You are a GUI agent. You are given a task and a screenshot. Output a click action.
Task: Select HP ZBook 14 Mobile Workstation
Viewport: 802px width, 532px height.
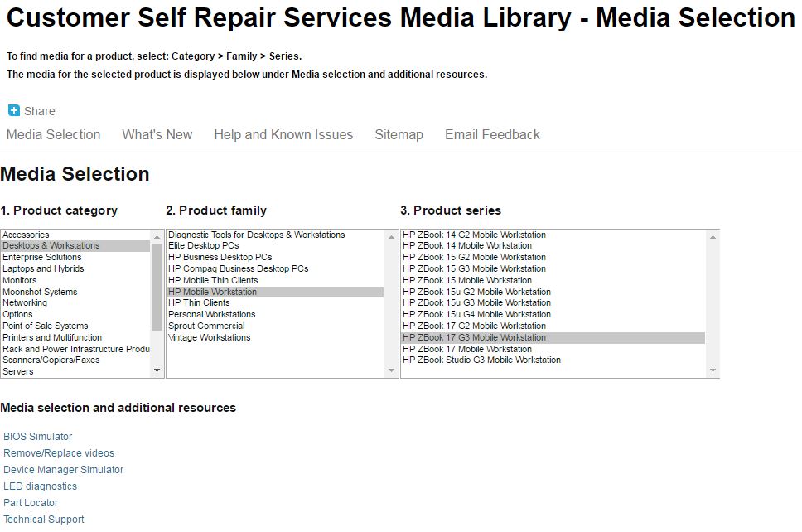[x=553, y=246]
